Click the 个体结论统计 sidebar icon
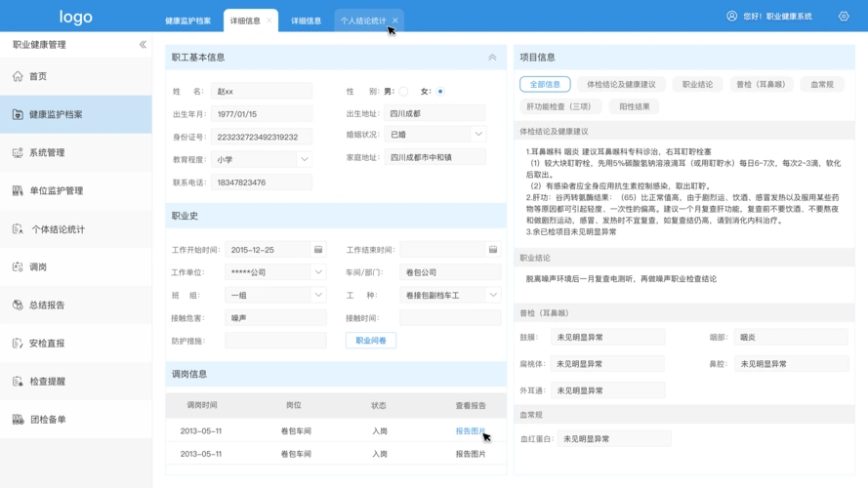 18,229
